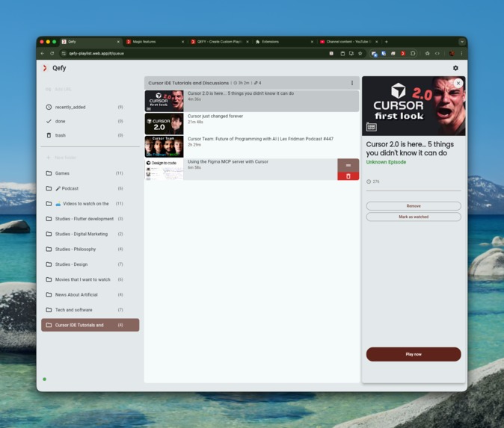504x428 pixels.
Task: Click the Remove button in the details panel
Action: [x=414, y=206]
